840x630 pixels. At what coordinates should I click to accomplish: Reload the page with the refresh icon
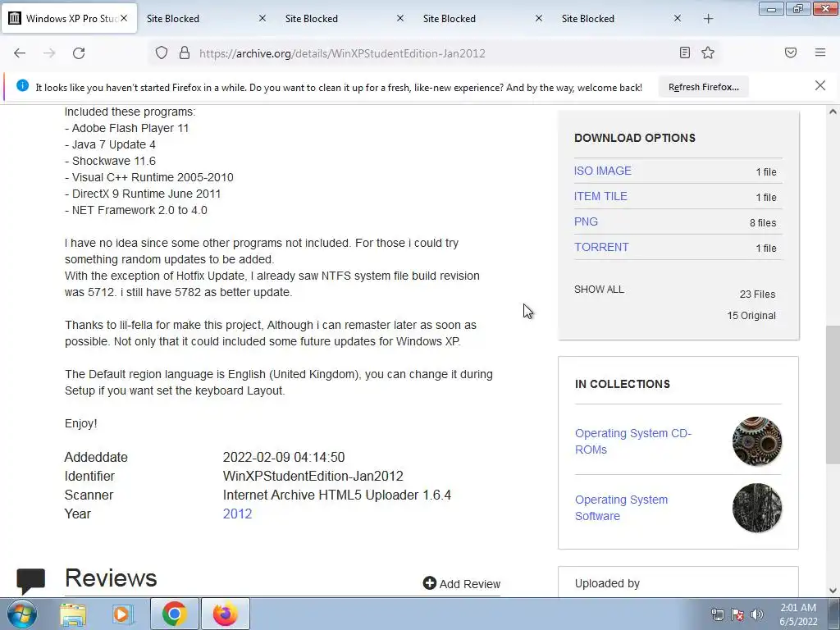click(79, 53)
